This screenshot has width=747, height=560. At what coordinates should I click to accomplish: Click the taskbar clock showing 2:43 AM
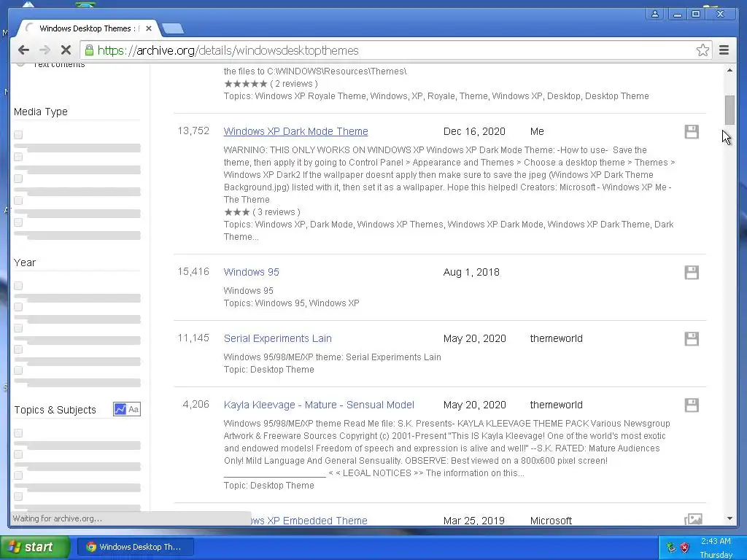point(716,541)
